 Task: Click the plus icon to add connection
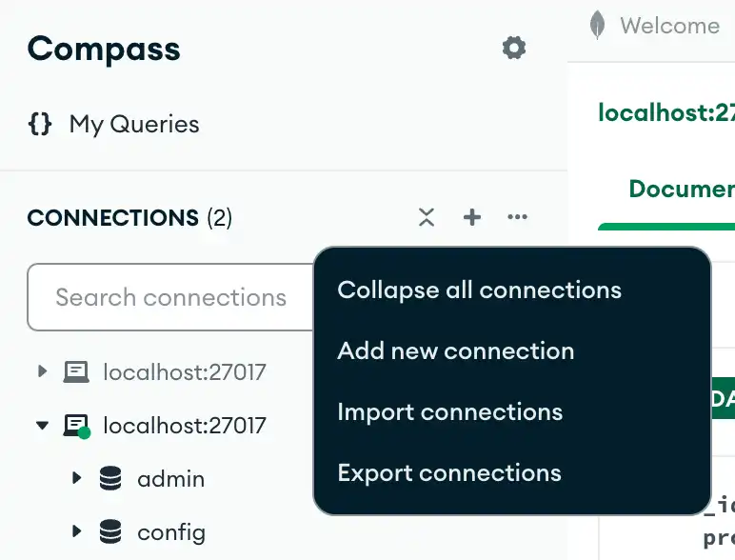(x=472, y=218)
